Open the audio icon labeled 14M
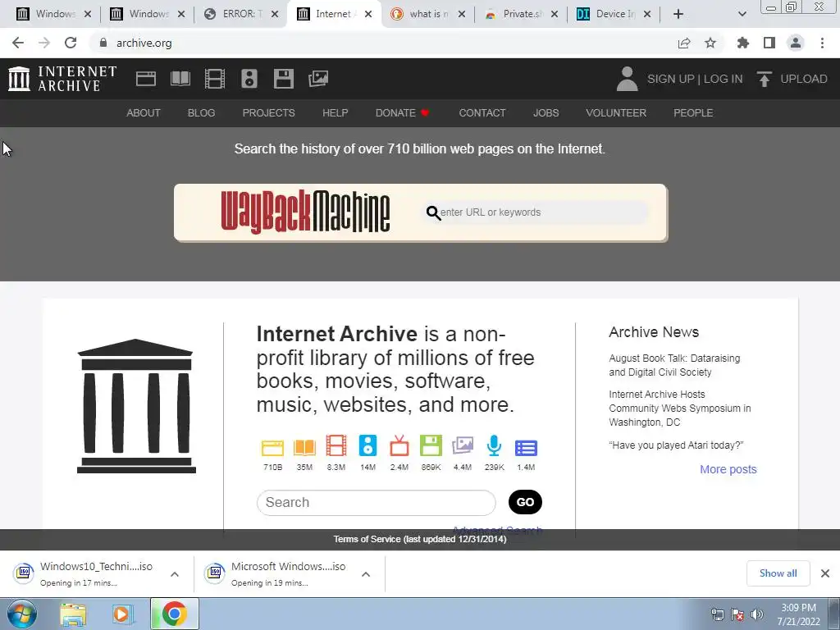The height and width of the screenshot is (630, 840). click(367, 445)
